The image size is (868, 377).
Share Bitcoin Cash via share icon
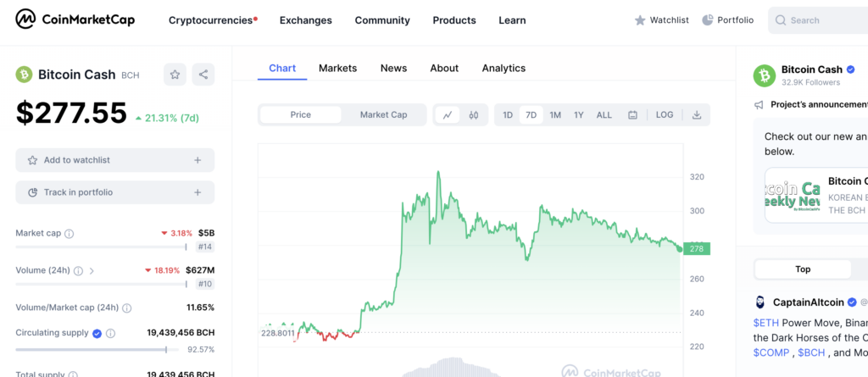coord(203,75)
